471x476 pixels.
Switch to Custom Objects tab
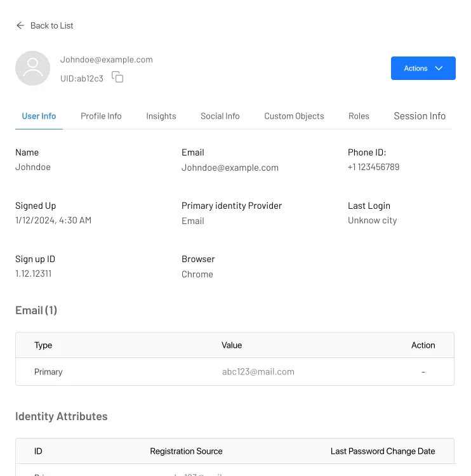point(294,116)
